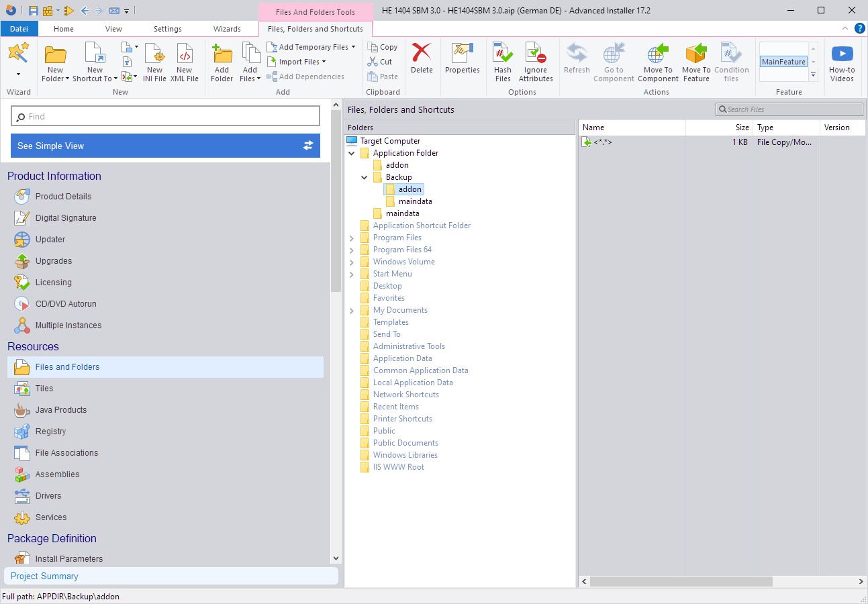Open Install Parameters page
The width and height of the screenshot is (868, 604).
pos(69,558)
